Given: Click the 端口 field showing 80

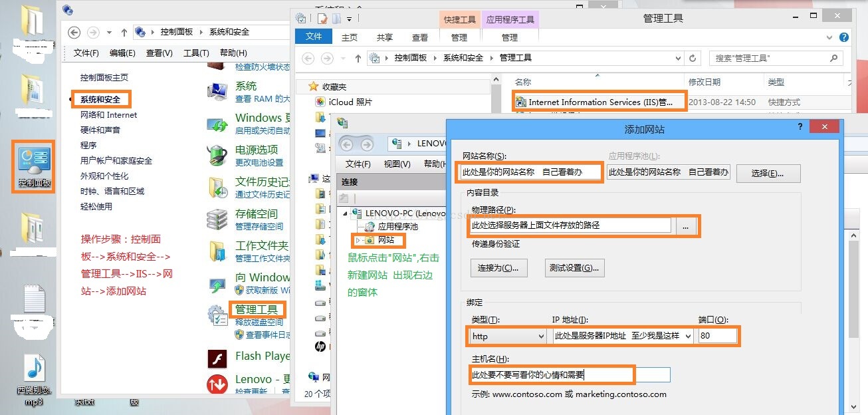Looking at the screenshot, I should pos(718,337).
